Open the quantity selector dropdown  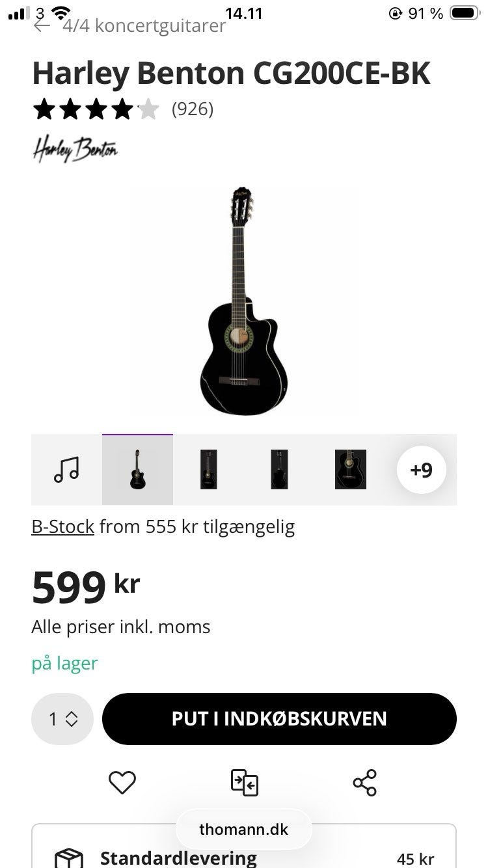coord(62,719)
